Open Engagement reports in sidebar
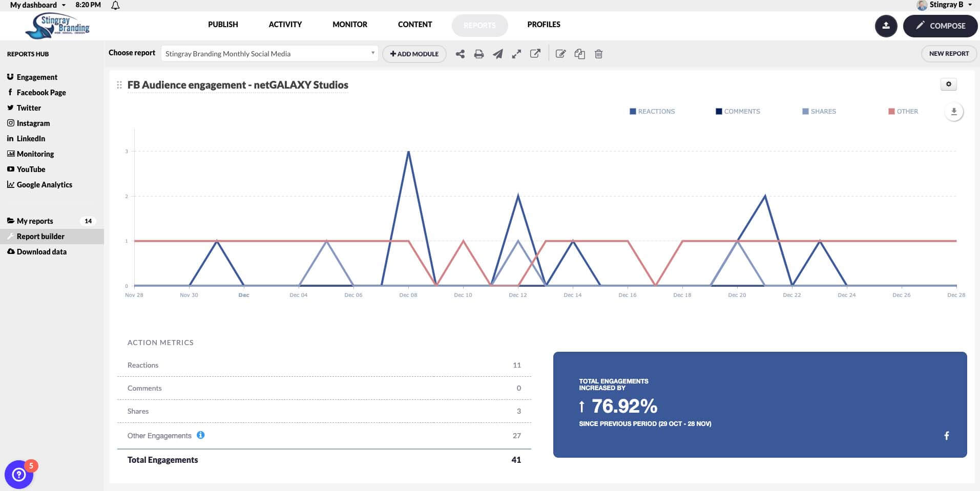Image resolution: width=980 pixels, height=491 pixels. [37, 77]
